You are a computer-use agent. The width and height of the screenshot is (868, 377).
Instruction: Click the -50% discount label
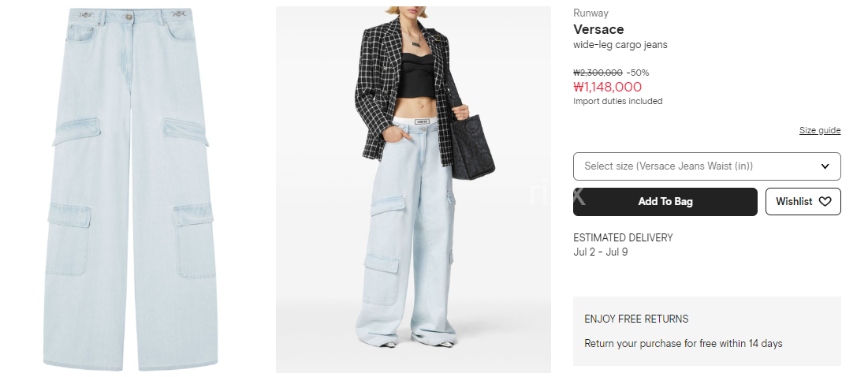[638, 73]
